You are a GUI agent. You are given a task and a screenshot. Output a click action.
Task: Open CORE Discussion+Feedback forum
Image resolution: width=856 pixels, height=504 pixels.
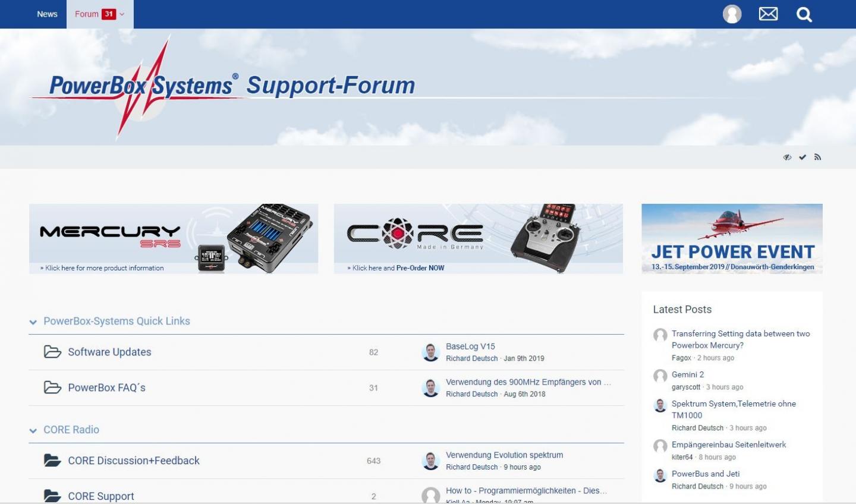coord(134,461)
